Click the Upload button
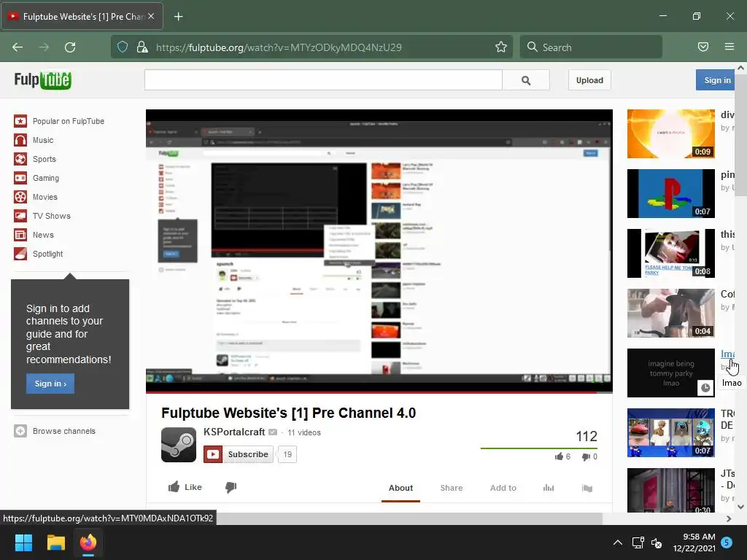Screen dimensions: 747x560 click(x=589, y=80)
